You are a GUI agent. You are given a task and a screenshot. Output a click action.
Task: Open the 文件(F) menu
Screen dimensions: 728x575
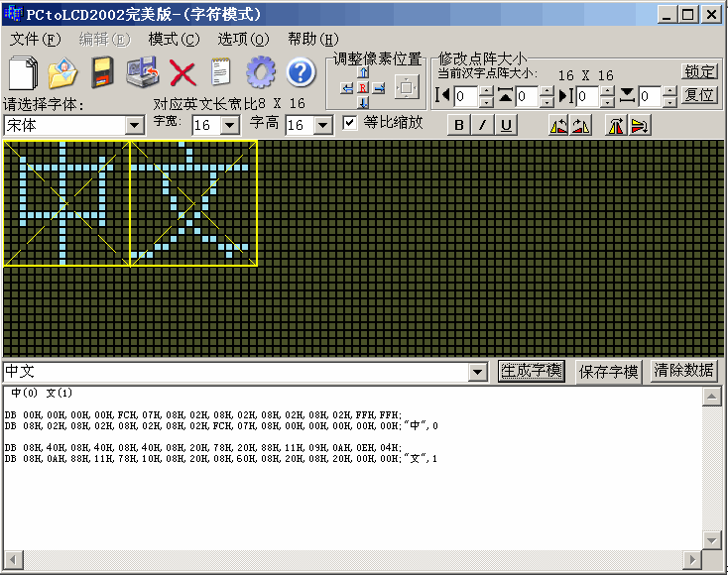pos(36,40)
